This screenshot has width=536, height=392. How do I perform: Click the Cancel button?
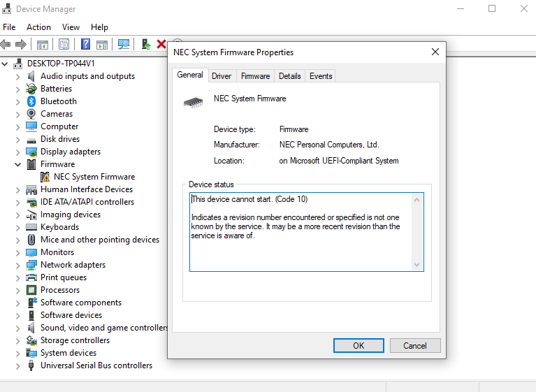415,345
